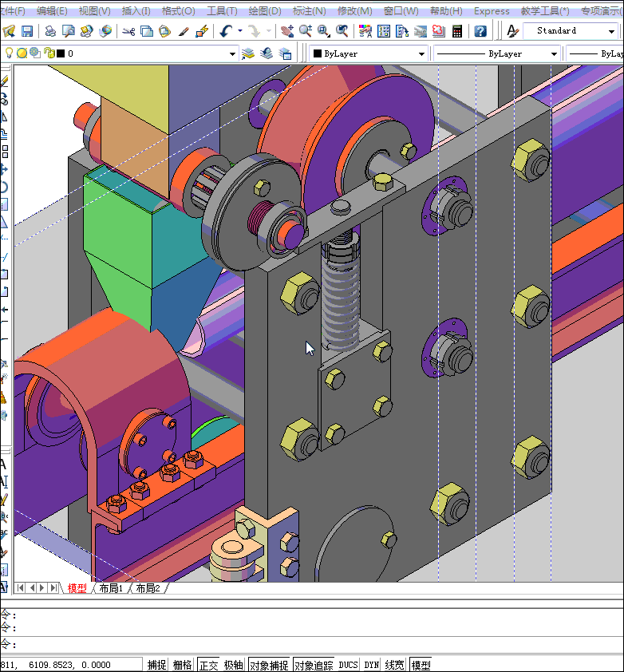The height and width of the screenshot is (672, 624).
Task: Toggle layer 0 on/off lightbulb
Action: [9, 53]
